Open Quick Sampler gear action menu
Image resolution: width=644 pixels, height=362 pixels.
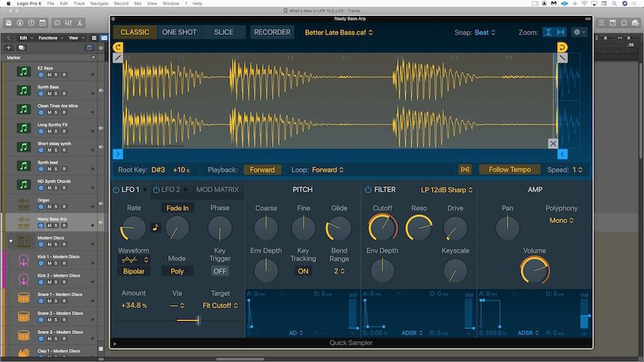click(x=580, y=32)
